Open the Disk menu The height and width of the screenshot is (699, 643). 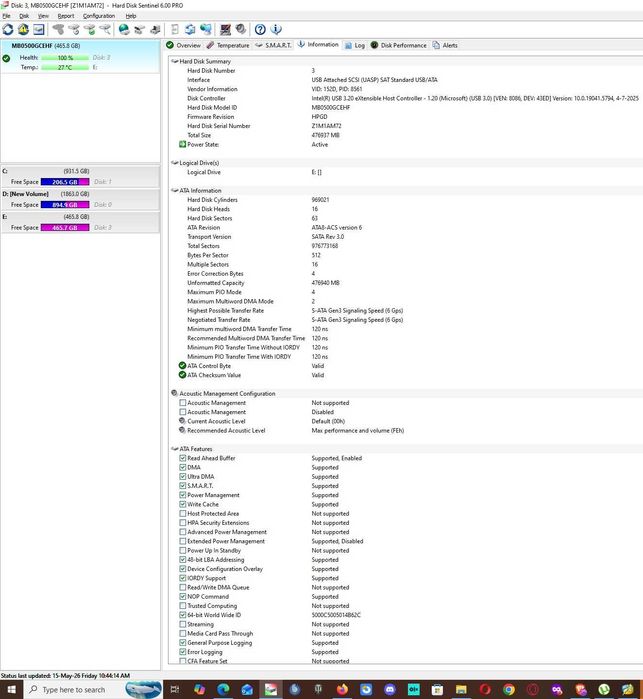click(x=24, y=16)
